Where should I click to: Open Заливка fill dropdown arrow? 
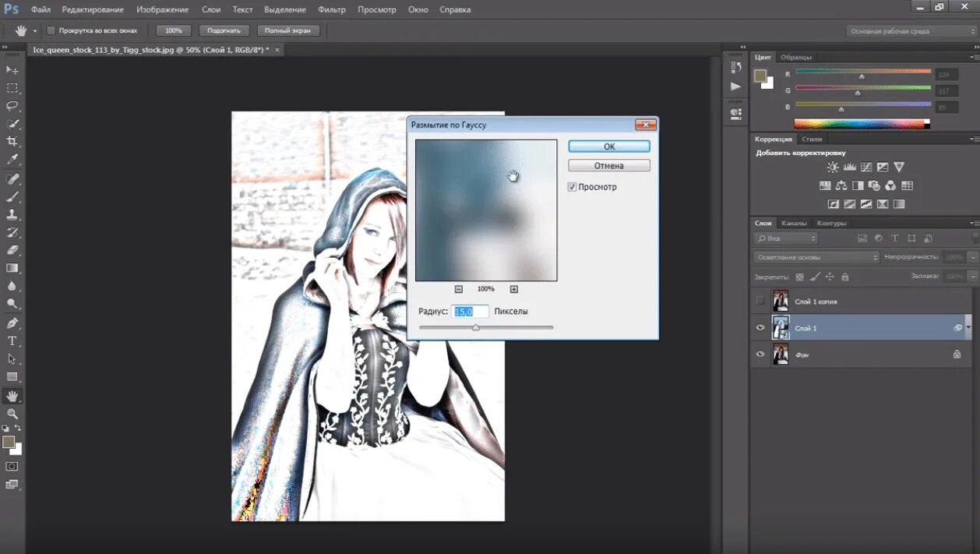(x=972, y=277)
